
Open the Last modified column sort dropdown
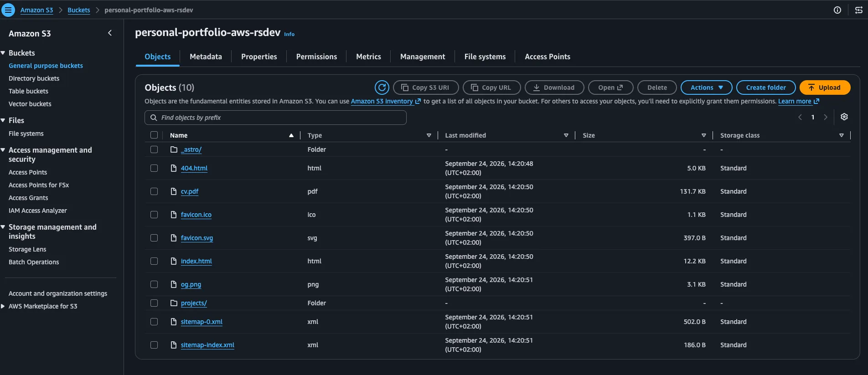tap(566, 135)
